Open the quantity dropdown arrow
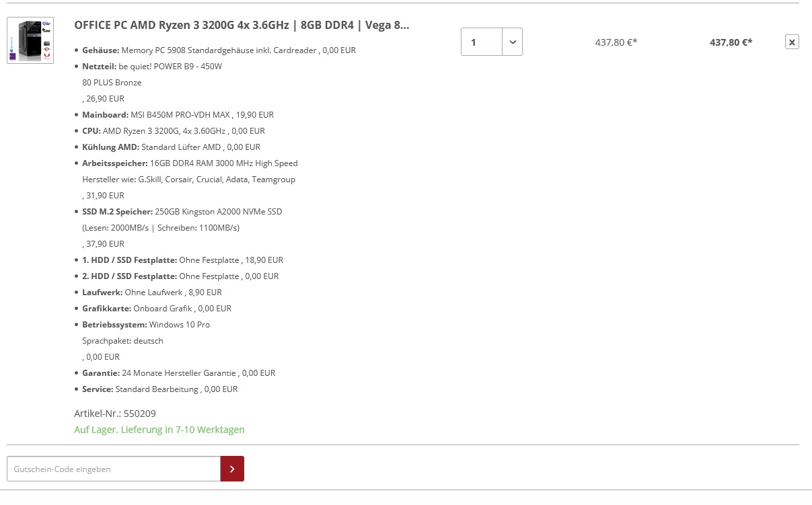 [513, 42]
